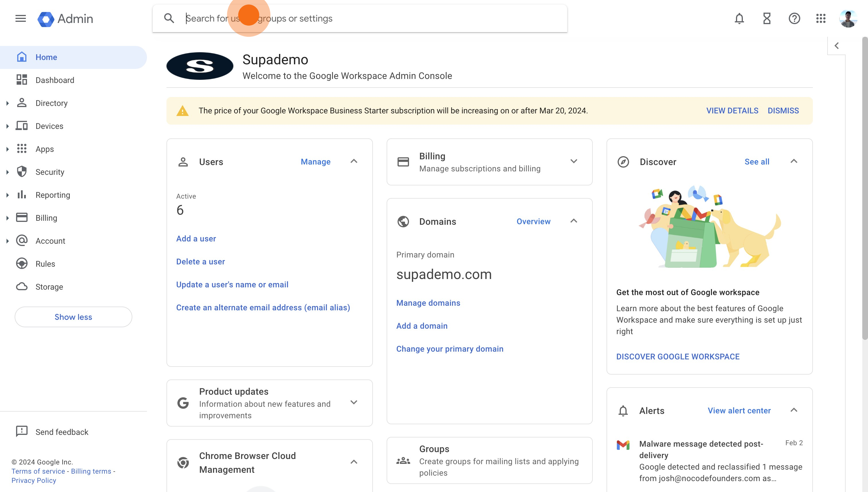This screenshot has height=492, width=868.
Task: Click the Supademo organization logo
Action: click(x=200, y=66)
